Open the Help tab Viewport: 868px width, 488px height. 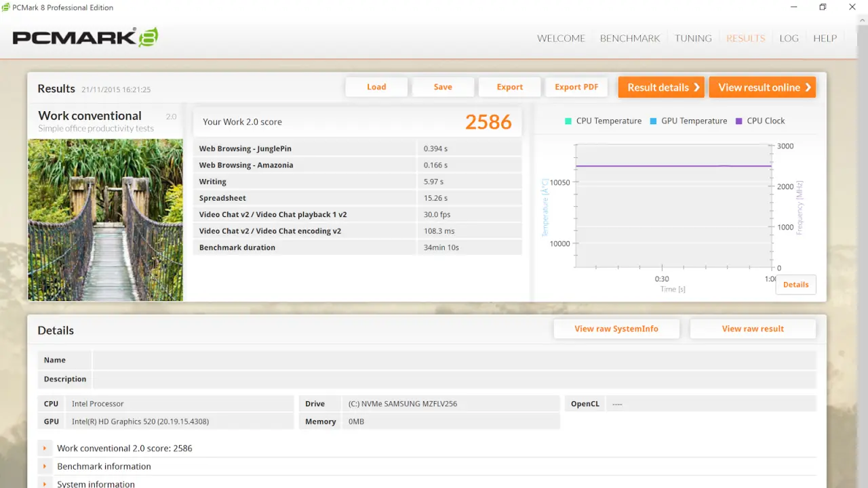pos(825,38)
